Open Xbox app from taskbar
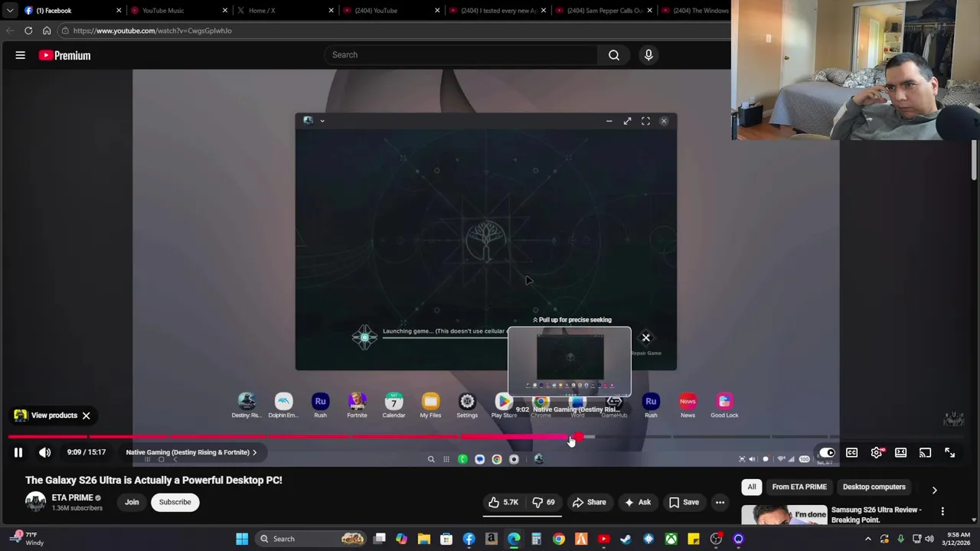The image size is (980, 551). [671, 539]
